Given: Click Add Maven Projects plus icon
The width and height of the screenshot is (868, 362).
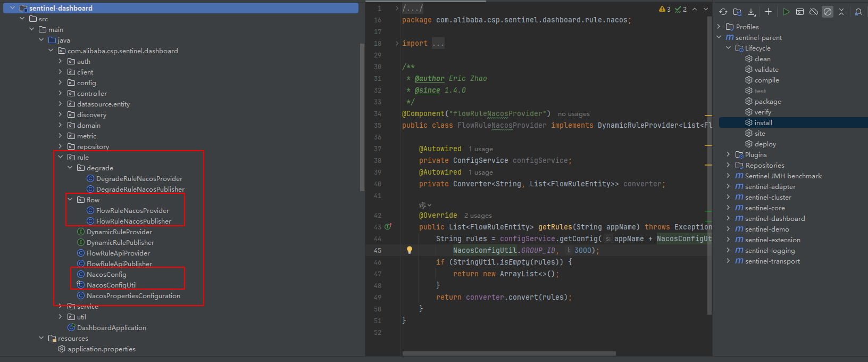Looking at the screenshot, I should coord(768,12).
